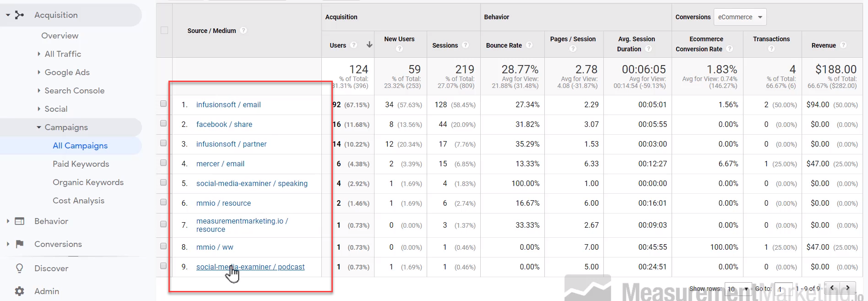
Task: Open the Cost Analysis report
Action: [x=79, y=201]
